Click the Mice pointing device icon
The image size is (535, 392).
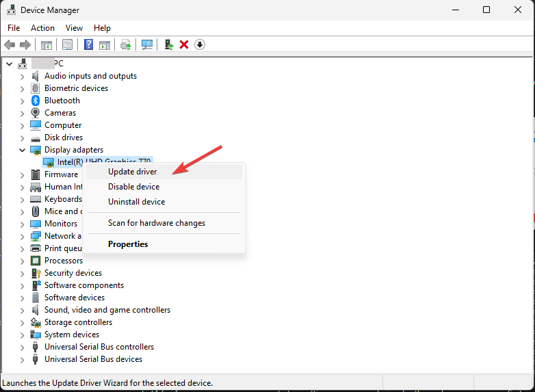tap(36, 211)
